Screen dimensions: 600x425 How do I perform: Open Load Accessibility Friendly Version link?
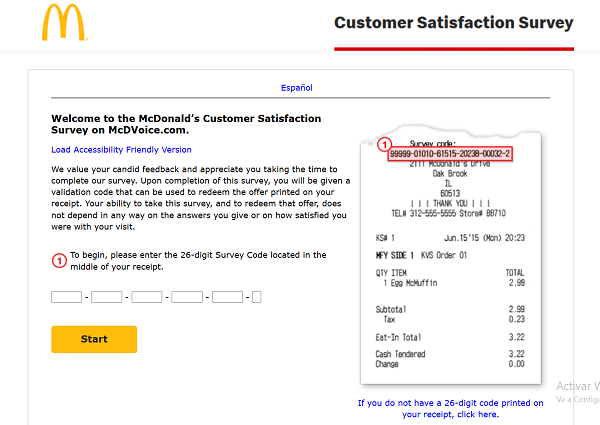[x=121, y=150]
